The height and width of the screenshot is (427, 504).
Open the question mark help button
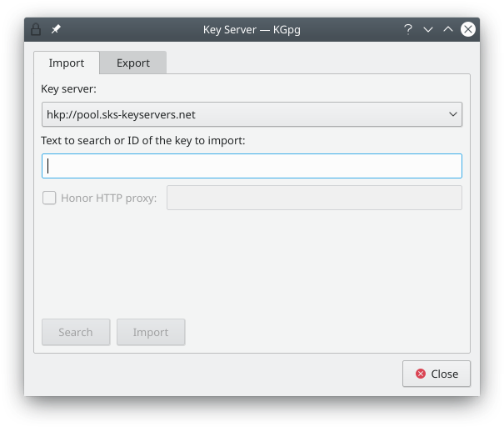tap(408, 29)
